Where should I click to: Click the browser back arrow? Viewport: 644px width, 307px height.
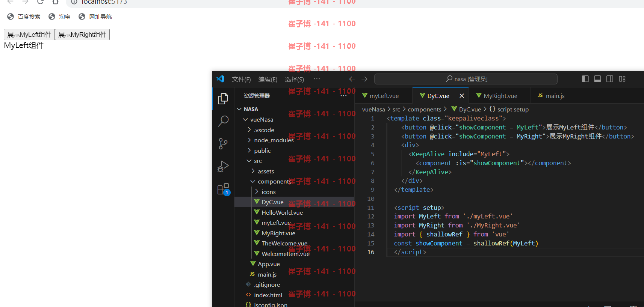pos(11,2)
